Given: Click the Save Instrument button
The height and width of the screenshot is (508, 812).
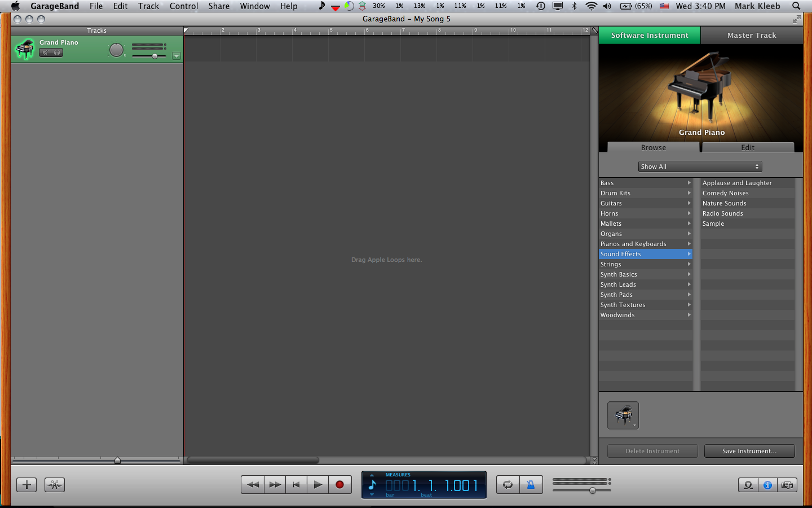Looking at the screenshot, I should pos(749,451).
